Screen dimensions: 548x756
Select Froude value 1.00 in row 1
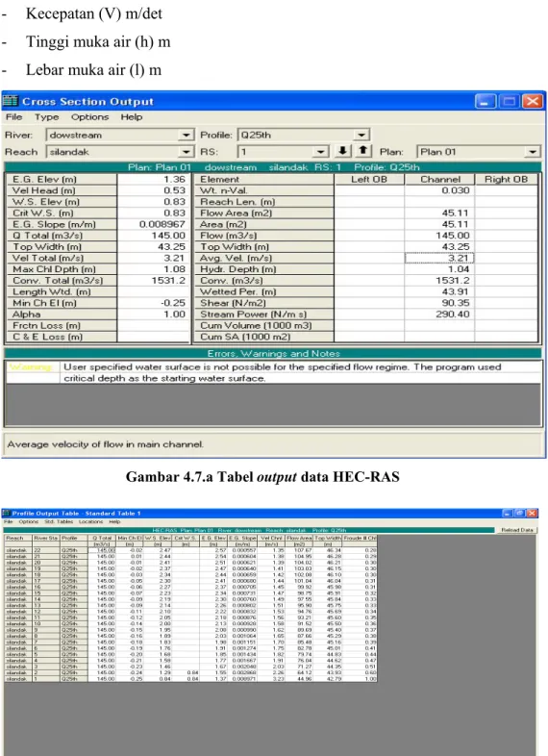[x=360, y=679]
